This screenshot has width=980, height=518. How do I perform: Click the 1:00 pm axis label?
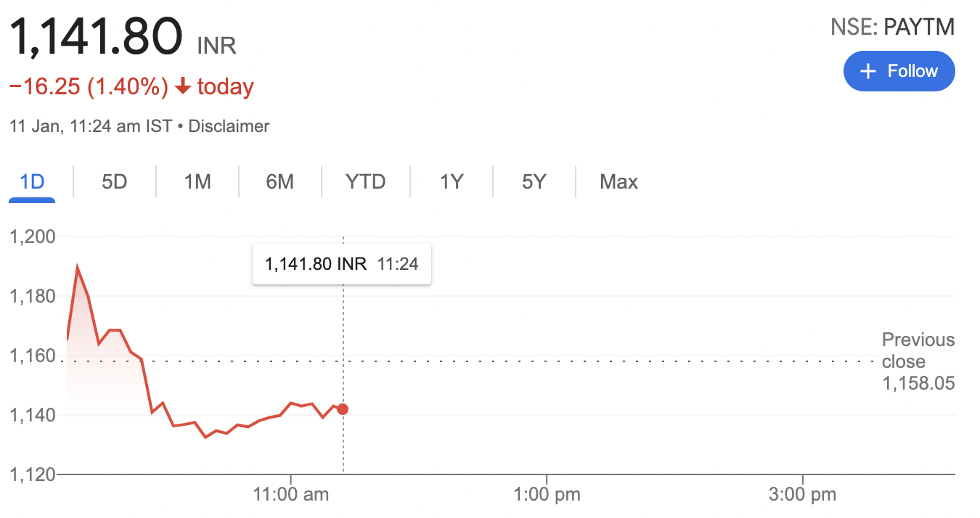click(547, 496)
